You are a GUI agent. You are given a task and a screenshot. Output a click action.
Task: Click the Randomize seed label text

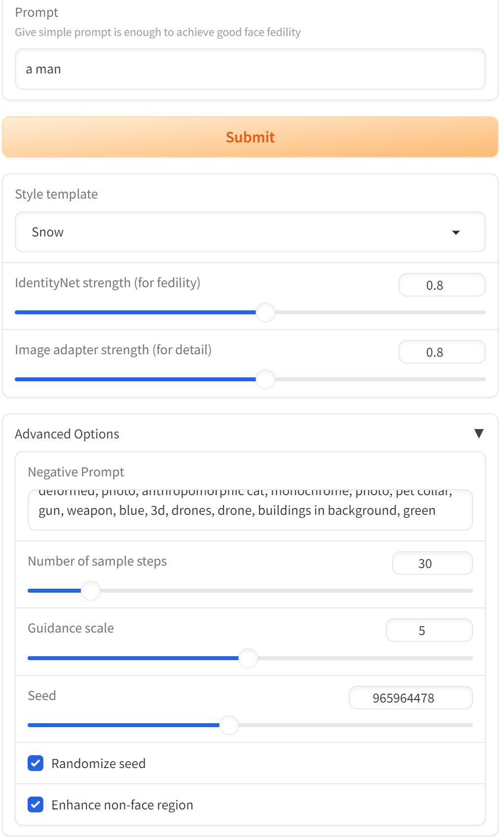point(99,763)
